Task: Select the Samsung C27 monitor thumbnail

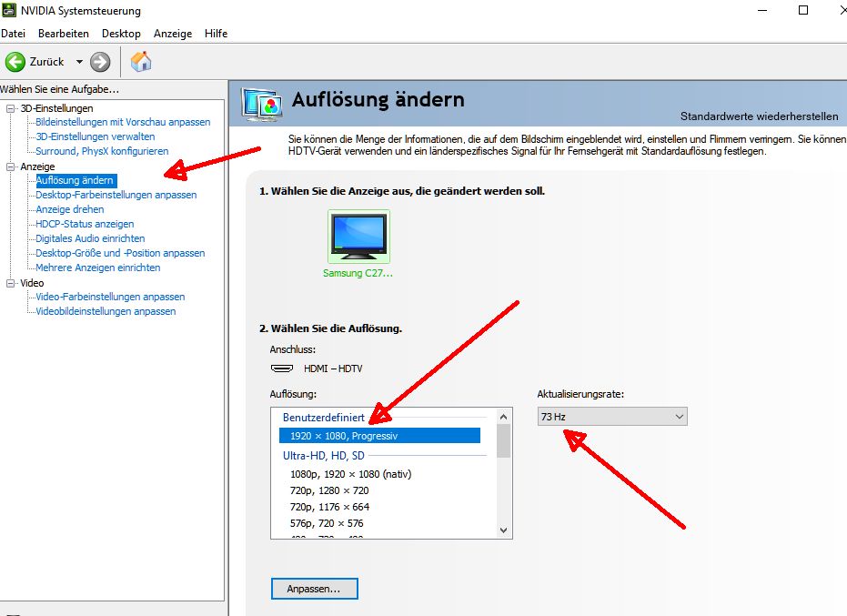Action: click(358, 237)
